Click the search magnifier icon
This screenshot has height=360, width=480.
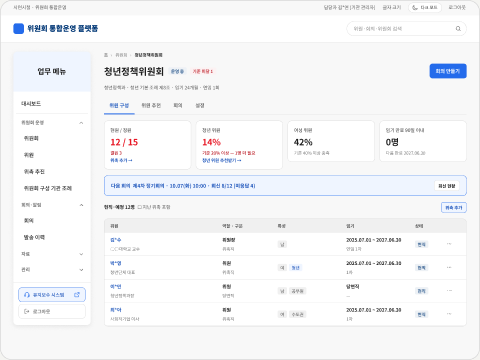click(458, 29)
